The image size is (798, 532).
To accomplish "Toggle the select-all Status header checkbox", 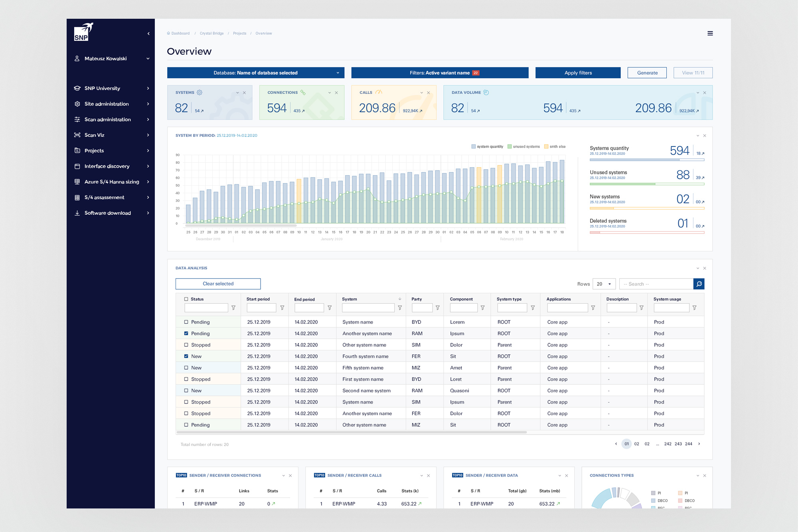I will 186,299.
